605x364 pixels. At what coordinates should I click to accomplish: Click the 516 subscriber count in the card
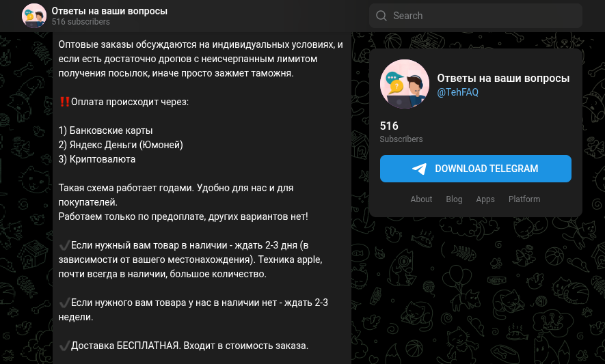click(x=389, y=126)
